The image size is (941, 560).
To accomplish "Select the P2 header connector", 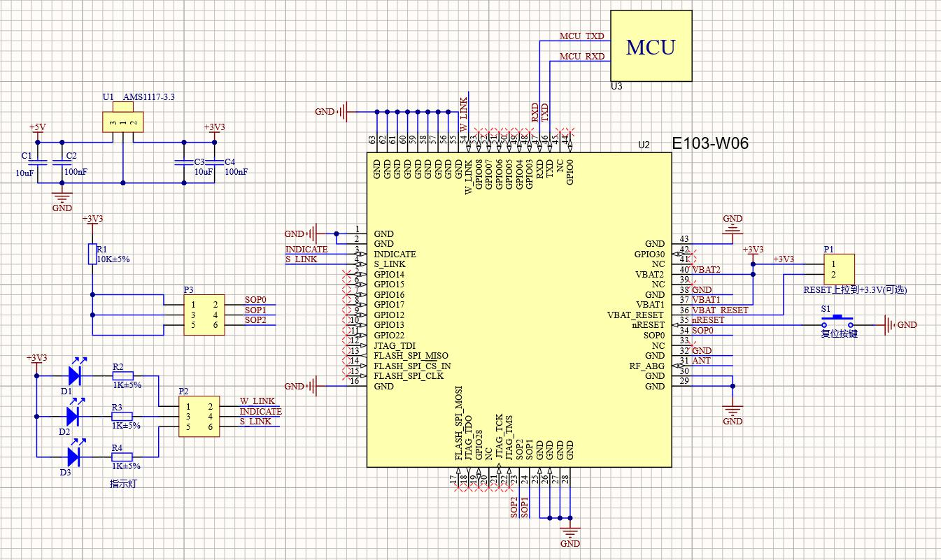I will tap(199, 417).
